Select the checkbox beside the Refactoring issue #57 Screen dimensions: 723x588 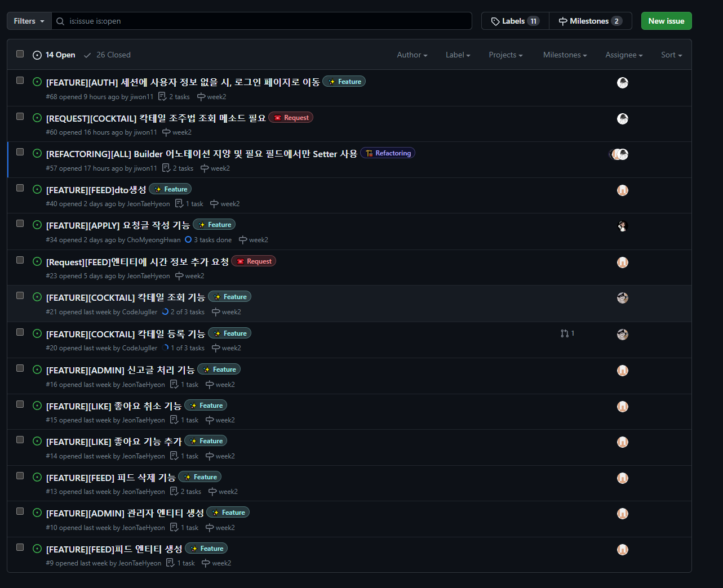20,151
